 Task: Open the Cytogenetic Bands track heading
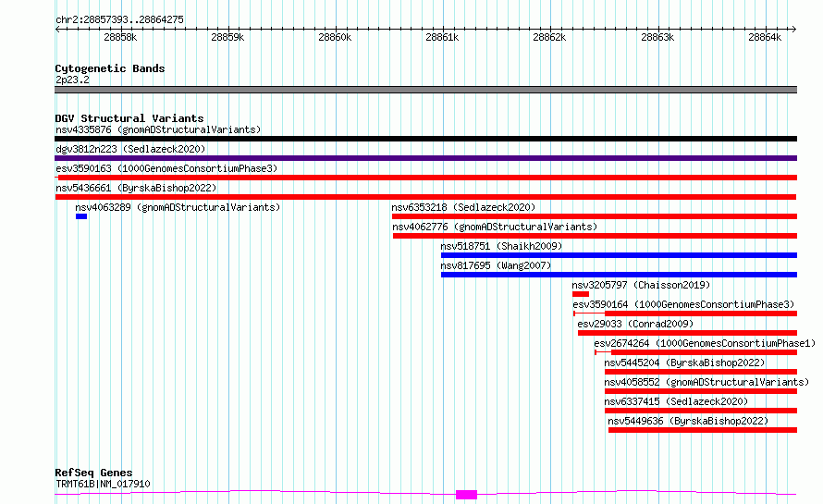click(x=110, y=68)
